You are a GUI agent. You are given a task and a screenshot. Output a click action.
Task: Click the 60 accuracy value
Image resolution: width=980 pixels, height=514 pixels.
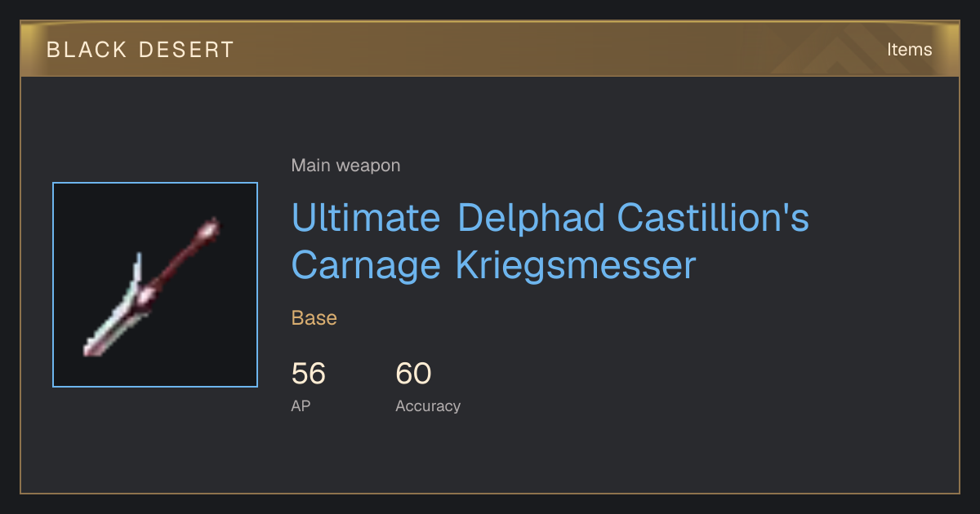[413, 374]
